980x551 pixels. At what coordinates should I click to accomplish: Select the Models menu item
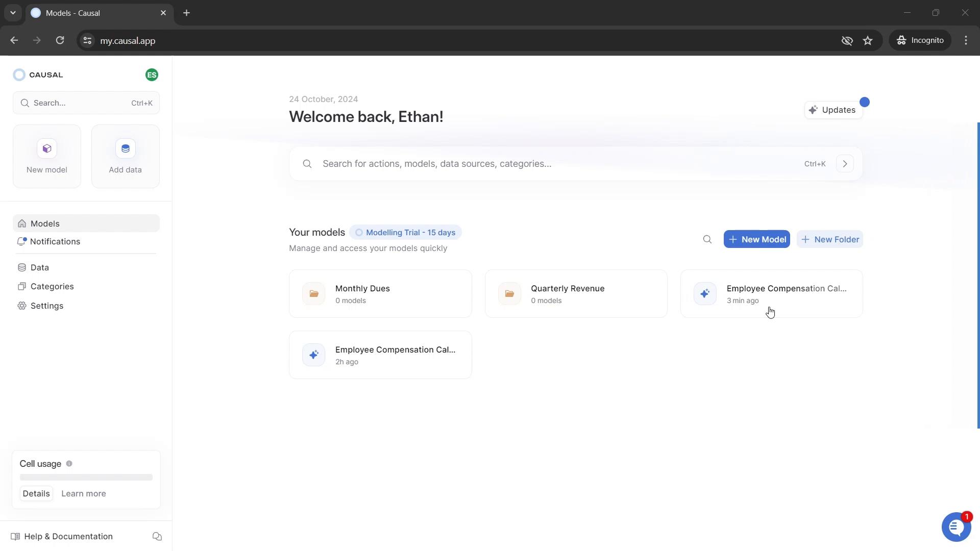coord(45,222)
